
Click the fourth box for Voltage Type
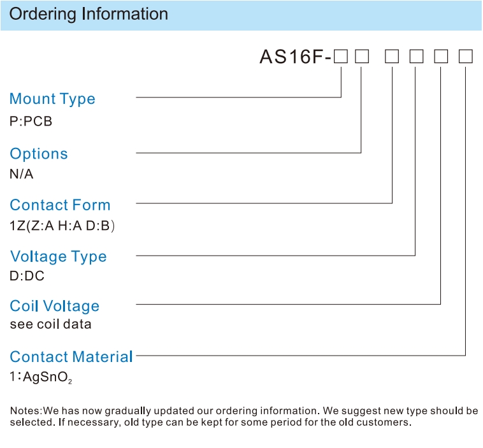point(416,56)
